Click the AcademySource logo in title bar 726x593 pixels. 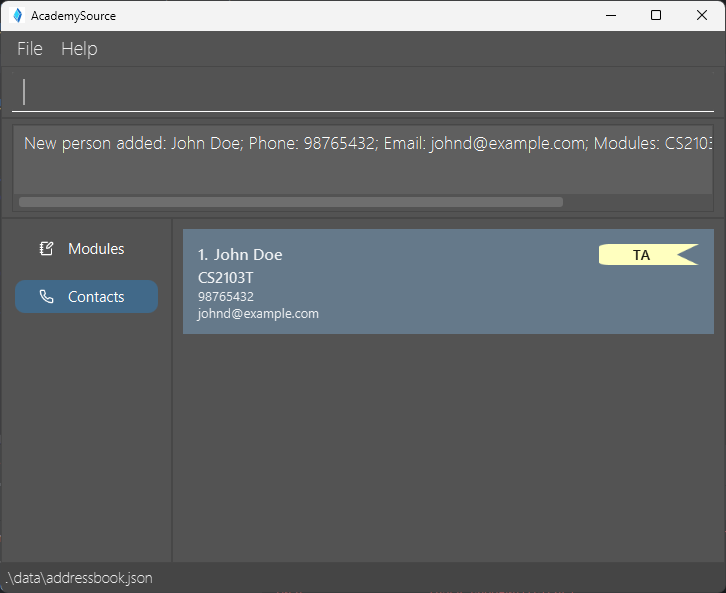point(17,15)
